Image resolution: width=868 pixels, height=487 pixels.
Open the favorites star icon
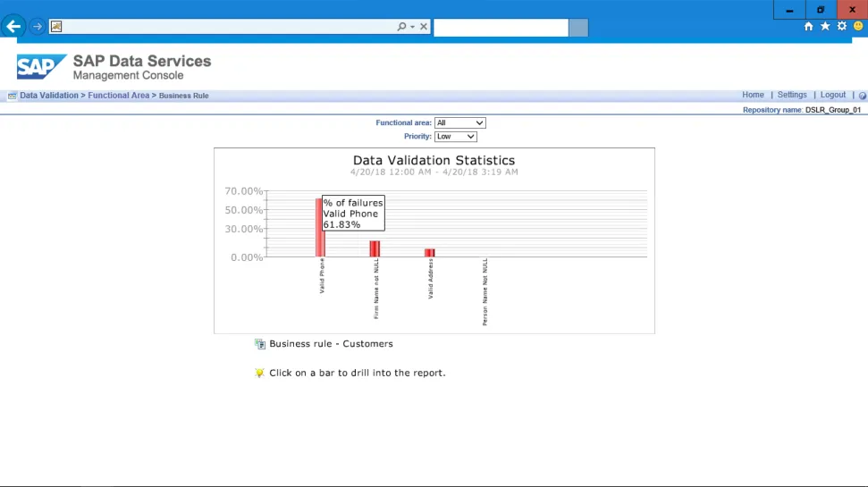(825, 27)
